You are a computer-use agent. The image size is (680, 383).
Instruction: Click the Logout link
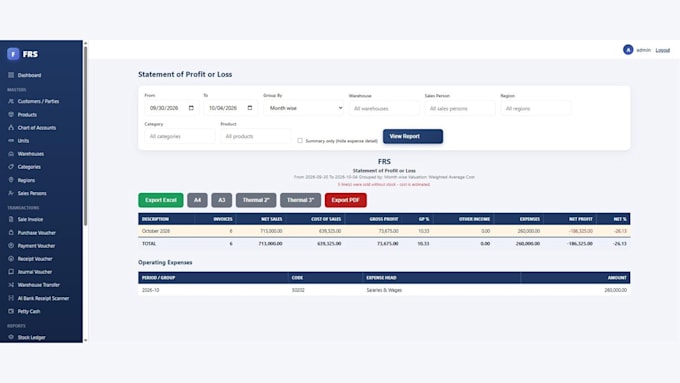pos(663,50)
